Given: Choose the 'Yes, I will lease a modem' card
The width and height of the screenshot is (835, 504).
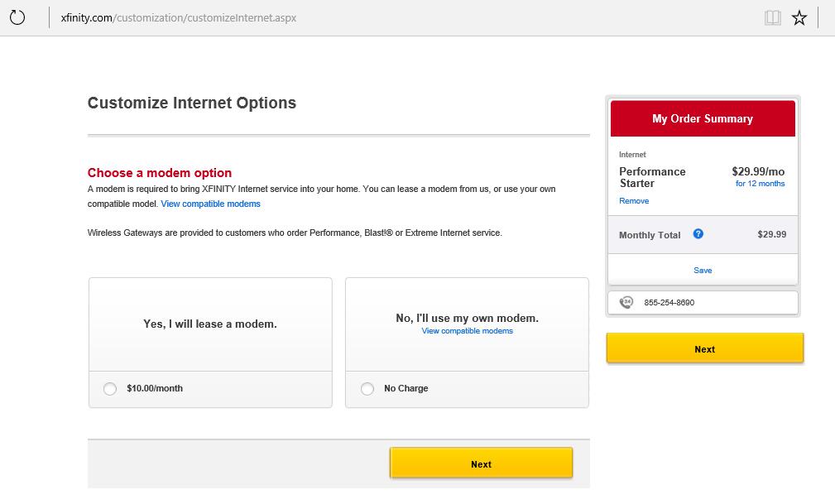Looking at the screenshot, I should 210,324.
